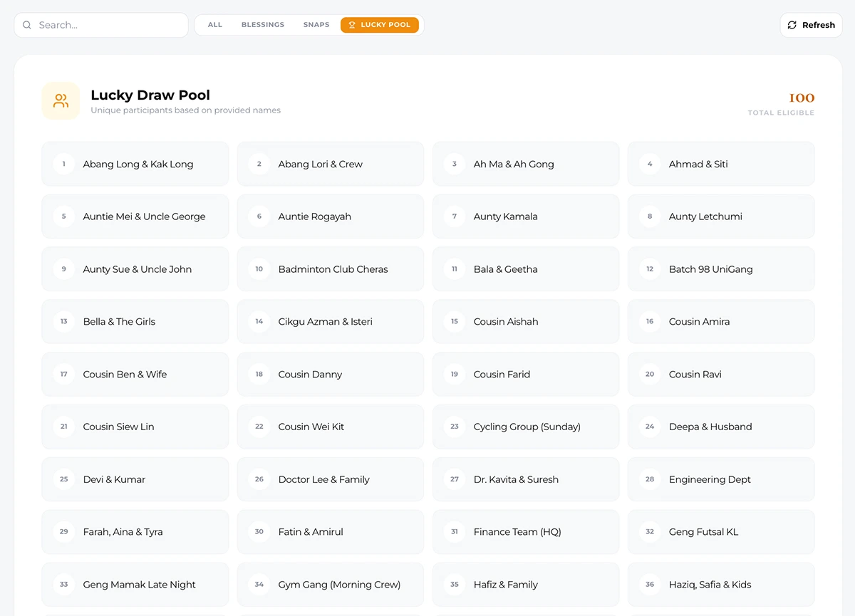Image resolution: width=855 pixels, height=616 pixels.
Task: Open the Blessings tab
Action: click(x=262, y=25)
